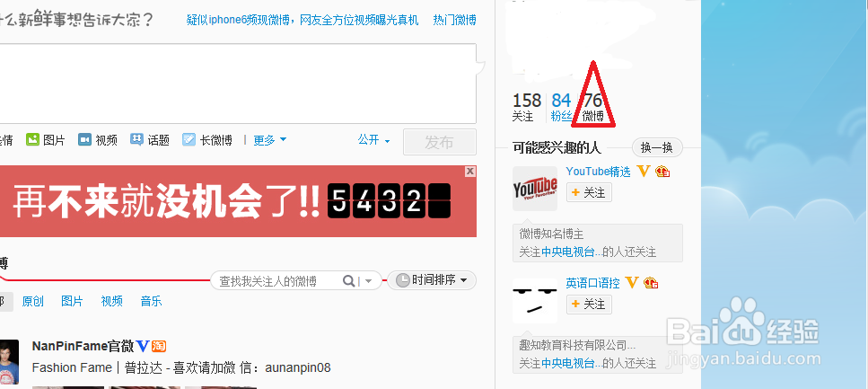The image size is (868, 389).
Task: Click 中央电视台 link under 英语口语控
Action: (x=571, y=364)
